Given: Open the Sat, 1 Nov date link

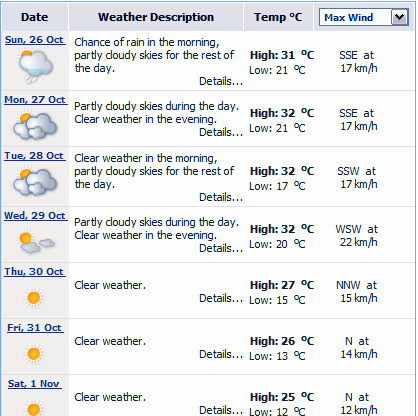Looking at the screenshot, I should point(34,384).
